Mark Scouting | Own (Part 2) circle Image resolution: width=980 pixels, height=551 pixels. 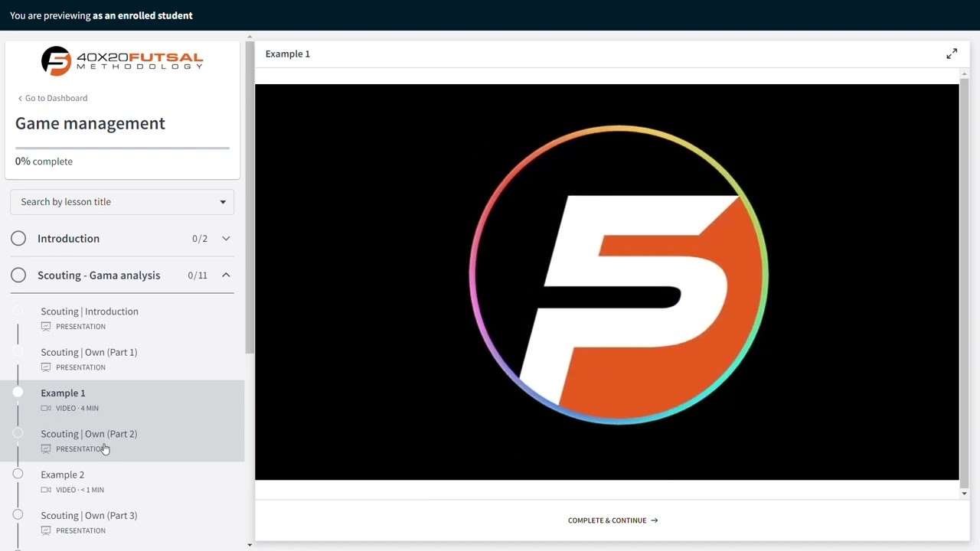click(x=18, y=433)
